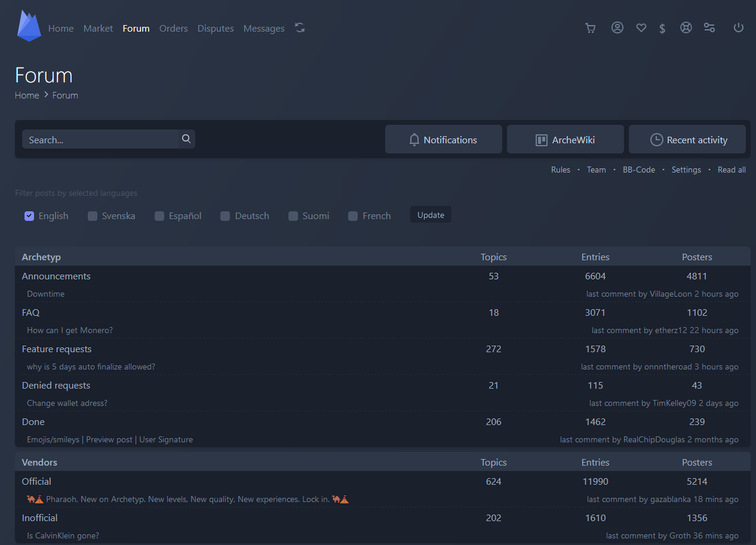Viewport: 756px width, 545px height.
Task: Click into the forum Search field
Action: (100, 140)
